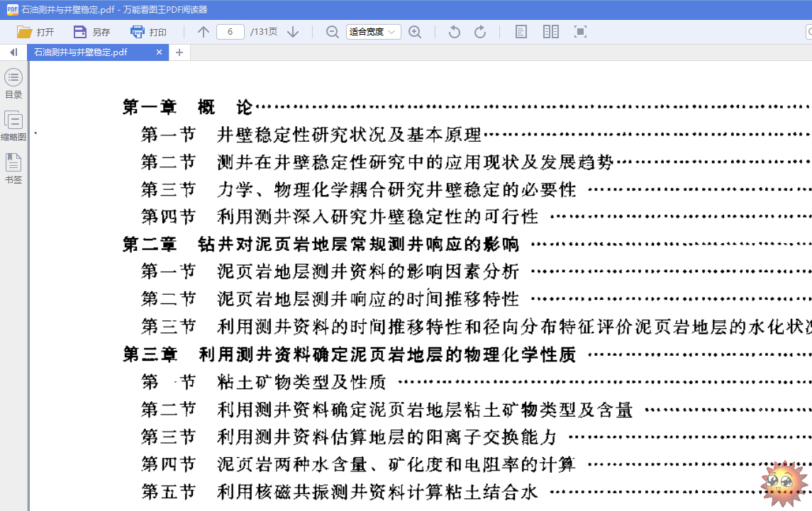
Task: Go to previous page with up arrow
Action: [x=204, y=32]
